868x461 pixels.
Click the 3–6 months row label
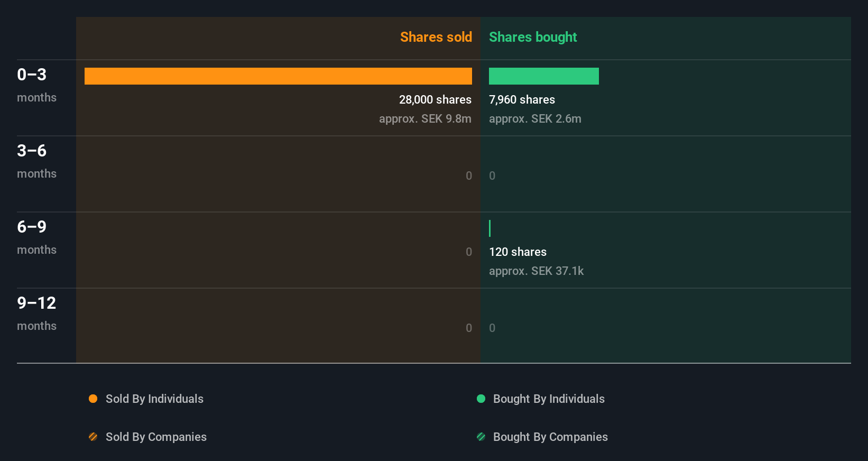pos(36,161)
